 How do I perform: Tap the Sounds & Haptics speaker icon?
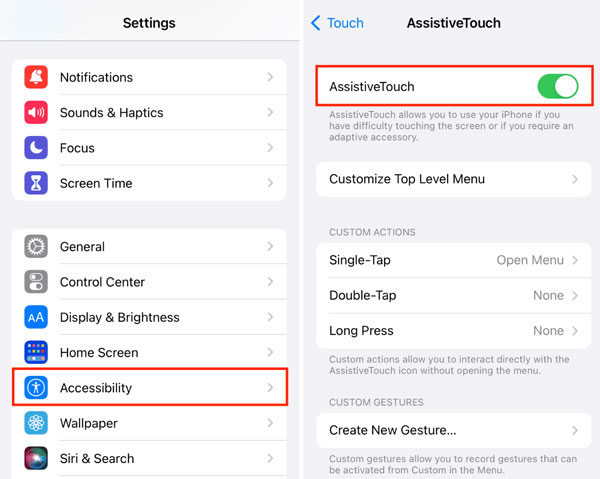point(36,113)
